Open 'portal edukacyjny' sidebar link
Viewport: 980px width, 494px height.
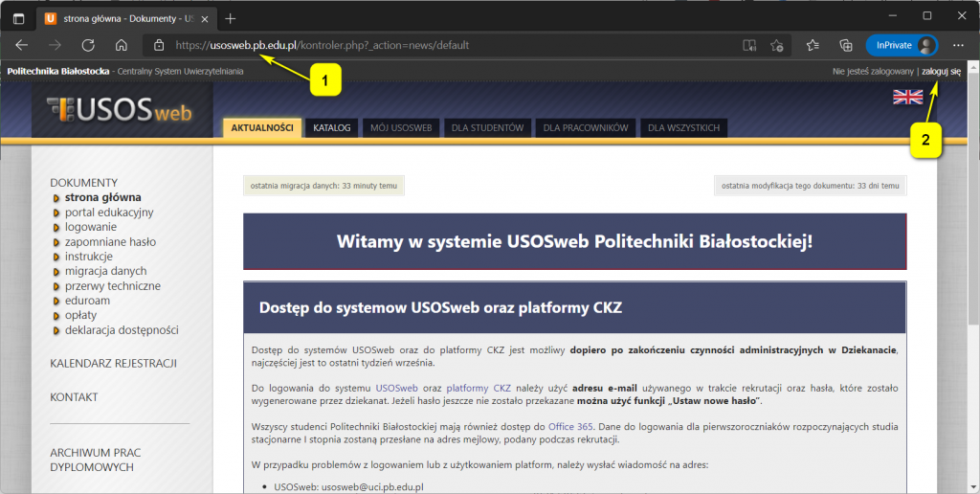[x=109, y=212]
